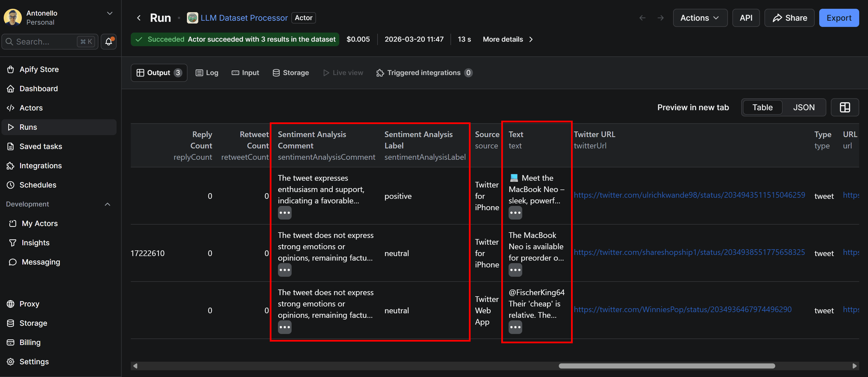This screenshot has width=868, height=377.
Task: Expand the first sentiment comment with the ellipsis
Action: pos(285,212)
